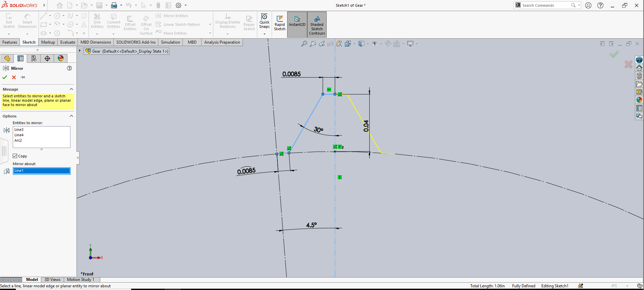
Task: Collapse the Options section
Action: tap(71, 116)
